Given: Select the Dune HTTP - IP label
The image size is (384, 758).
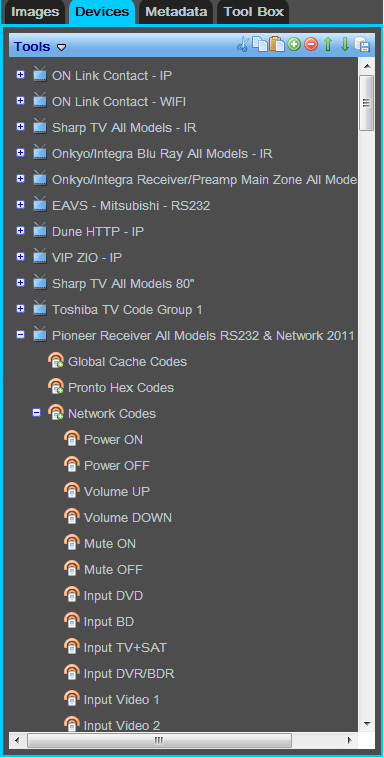Looking at the screenshot, I should click(98, 232).
